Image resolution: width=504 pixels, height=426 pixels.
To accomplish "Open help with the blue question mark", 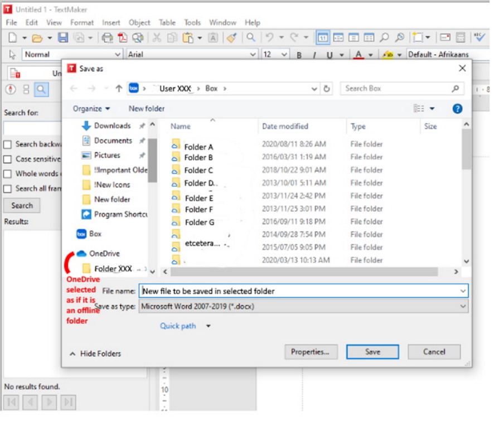I will click(457, 109).
